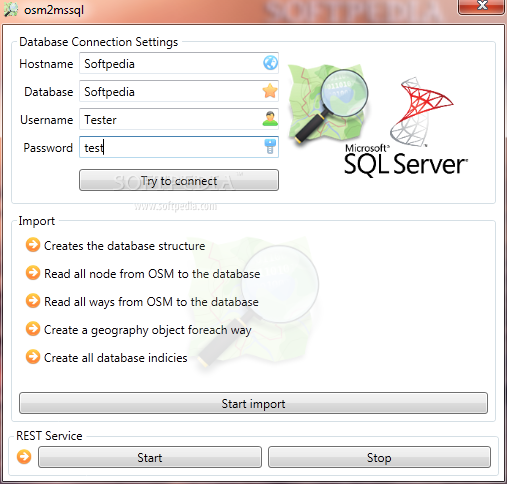Click the Hostname input field
This screenshot has height=484, width=507.
(x=179, y=63)
